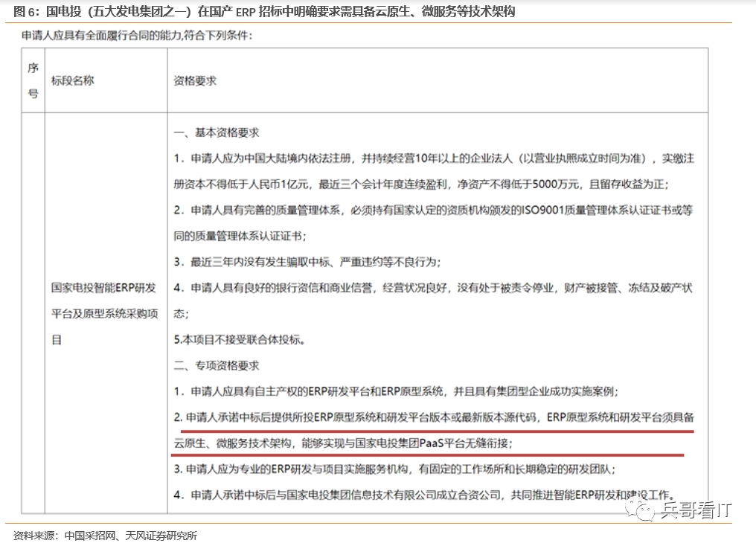
Task: Select the header cell '标段名称'
Action: pos(73,80)
